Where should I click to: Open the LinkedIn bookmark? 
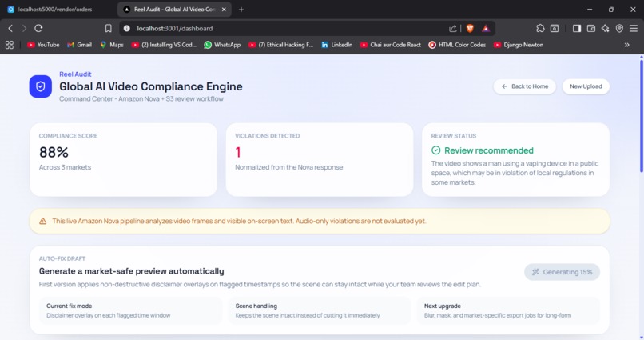click(337, 45)
